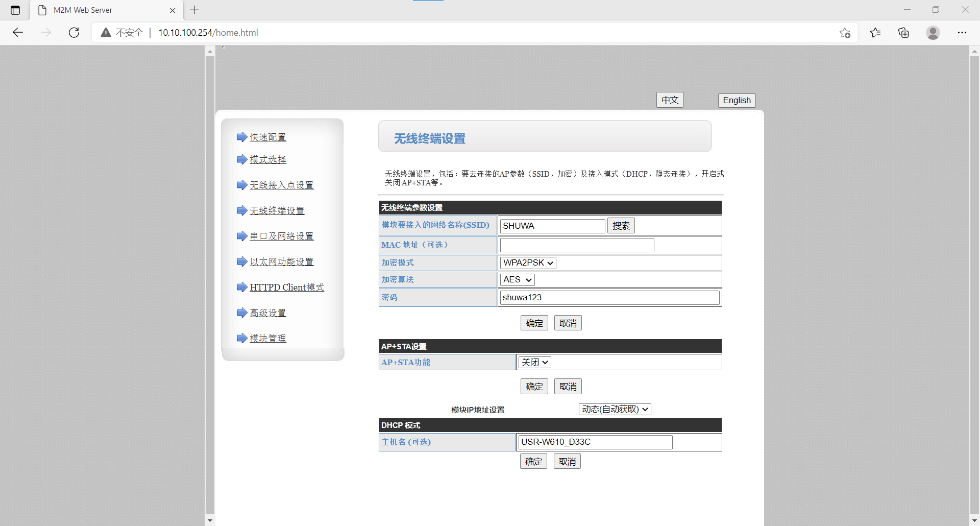The width and height of the screenshot is (980, 526).
Task: Click the add-to-favorites star icon
Action: [x=845, y=33]
